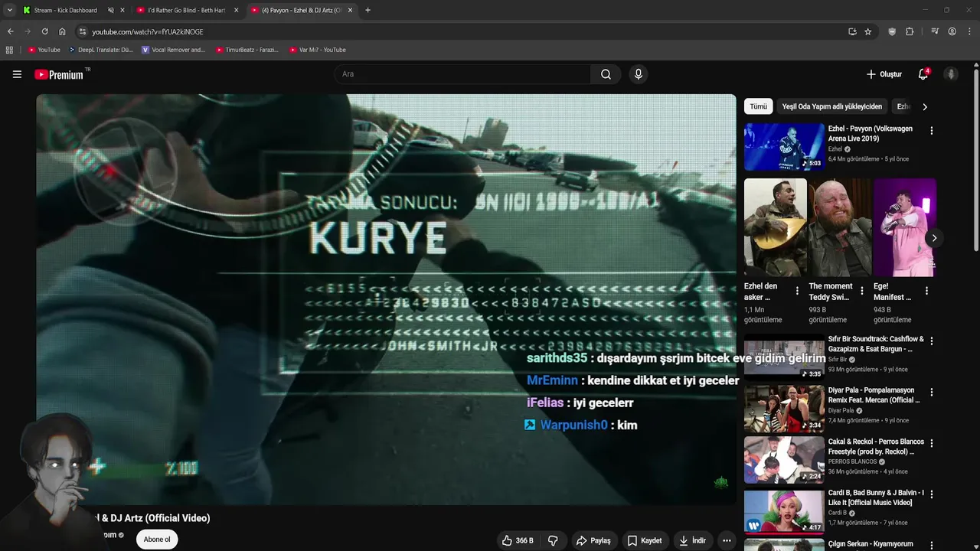The height and width of the screenshot is (551, 980).
Task: Click the Kaydet save button
Action: coord(645,540)
